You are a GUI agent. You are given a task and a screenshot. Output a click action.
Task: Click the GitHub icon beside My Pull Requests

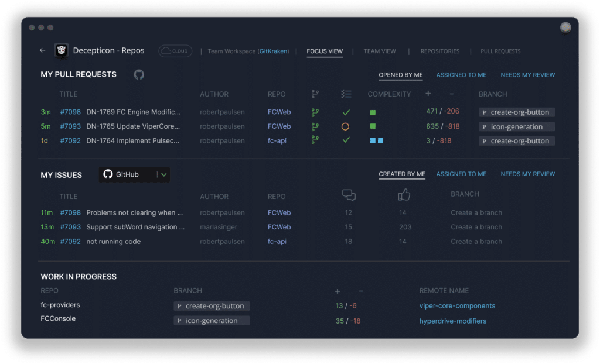click(x=139, y=74)
